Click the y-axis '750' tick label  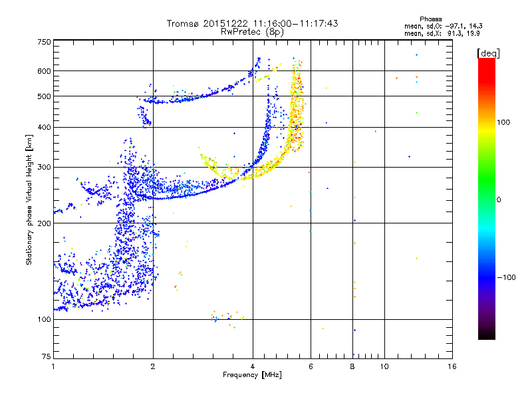coord(44,42)
